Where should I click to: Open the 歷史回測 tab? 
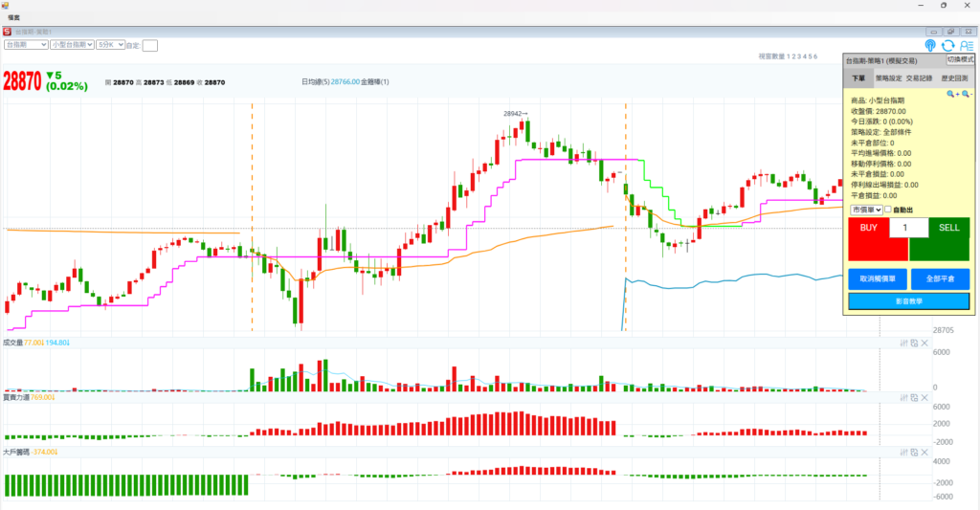pos(954,78)
